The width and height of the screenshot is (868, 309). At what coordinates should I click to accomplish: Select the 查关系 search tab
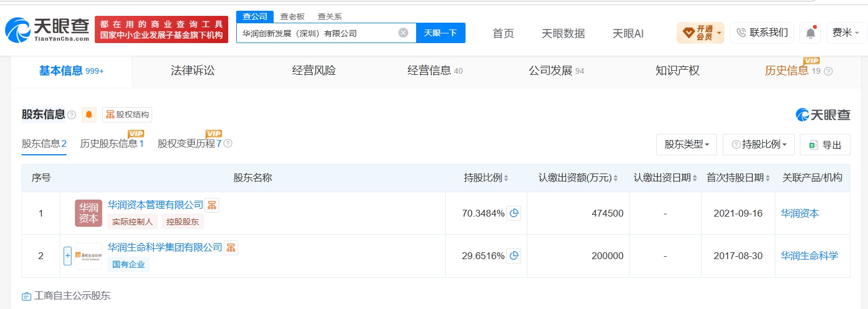coord(329,16)
